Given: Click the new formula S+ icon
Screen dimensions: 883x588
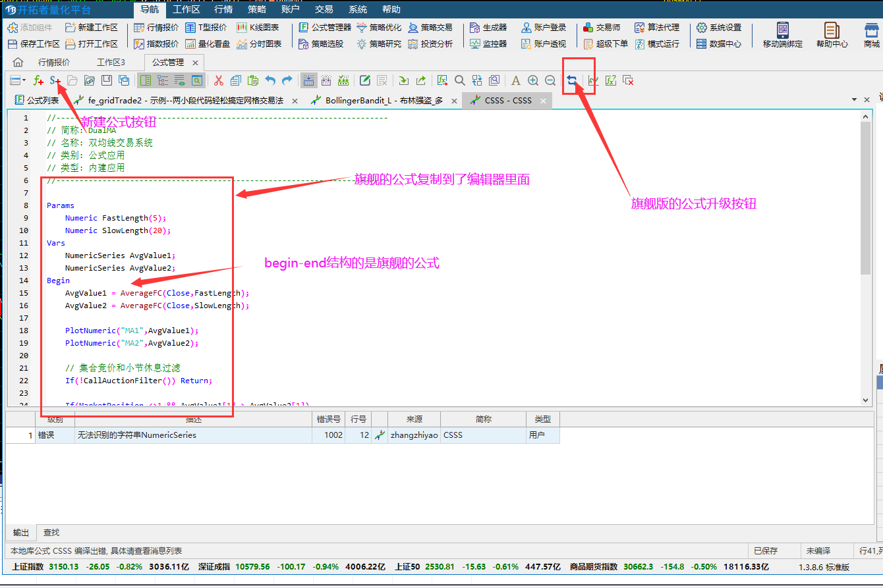Looking at the screenshot, I should 55,80.
